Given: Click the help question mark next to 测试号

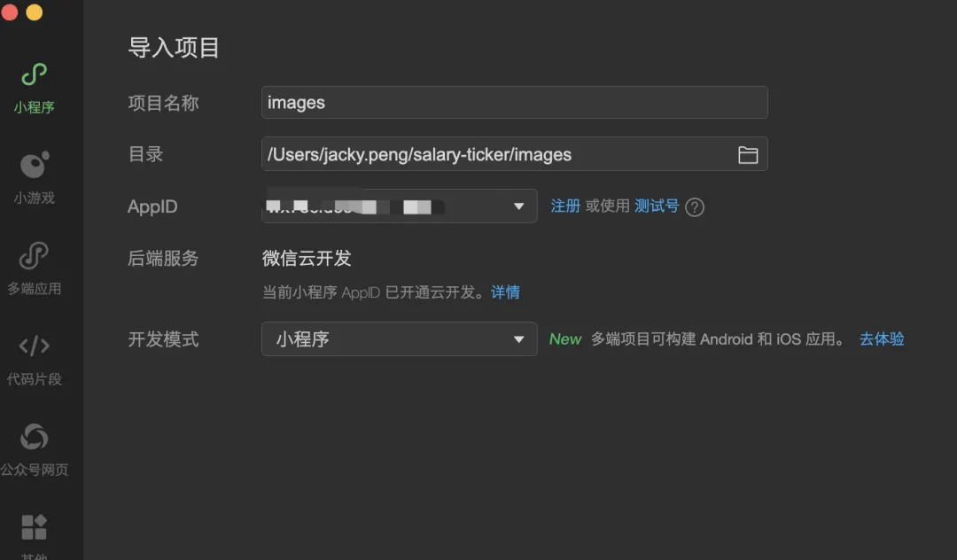Looking at the screenshot, I should pyautogui.click(x=695, y=206).
